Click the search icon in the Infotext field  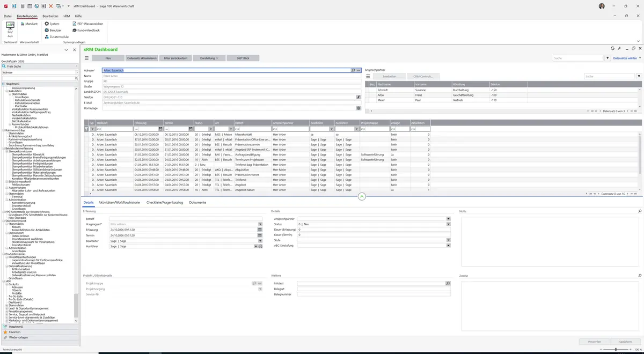coord(448,283)
